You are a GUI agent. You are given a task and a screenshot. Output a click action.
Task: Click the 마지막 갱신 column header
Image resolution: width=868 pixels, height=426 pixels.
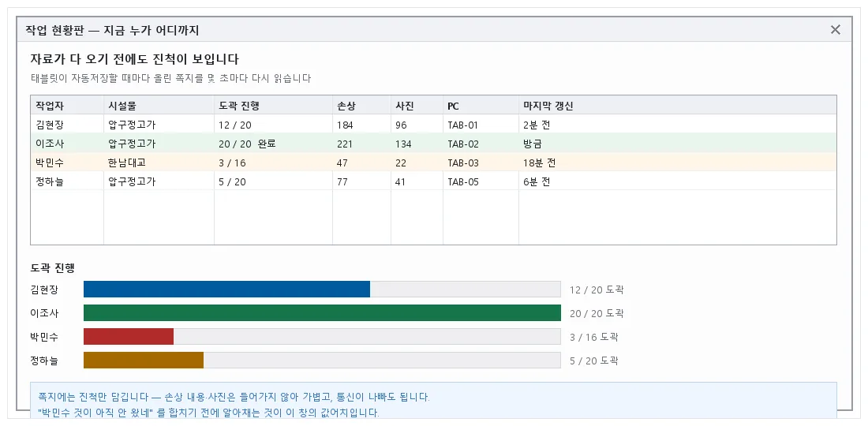click(x=678, y=105)
